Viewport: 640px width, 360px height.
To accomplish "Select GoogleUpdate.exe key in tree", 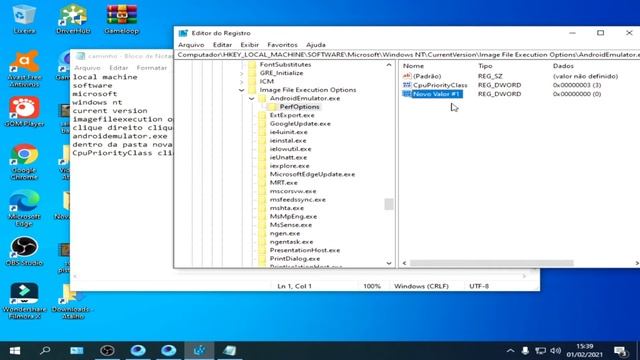I will (300, 124).
